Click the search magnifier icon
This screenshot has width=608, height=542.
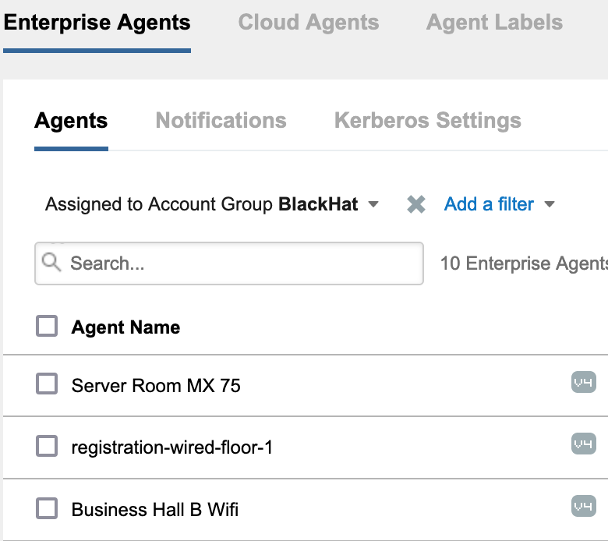pos(52,263)
